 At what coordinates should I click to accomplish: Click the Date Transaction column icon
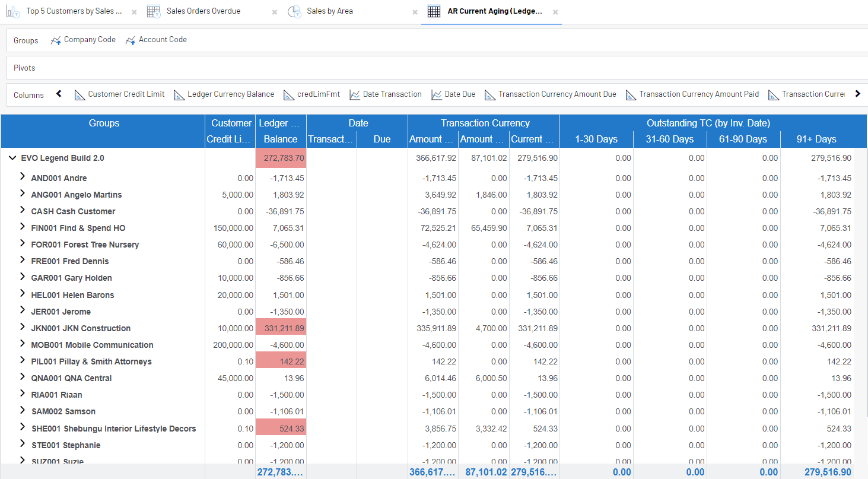pos(355,95)
